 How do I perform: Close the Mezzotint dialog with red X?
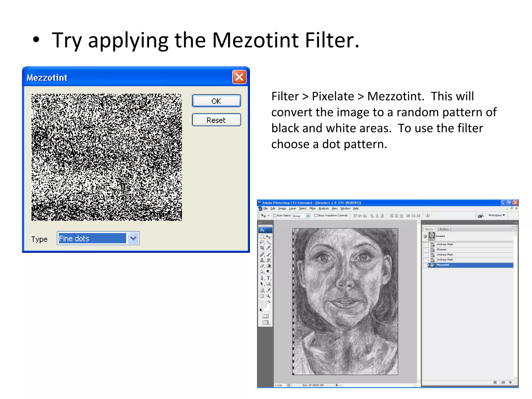click(x=239, y=77)
